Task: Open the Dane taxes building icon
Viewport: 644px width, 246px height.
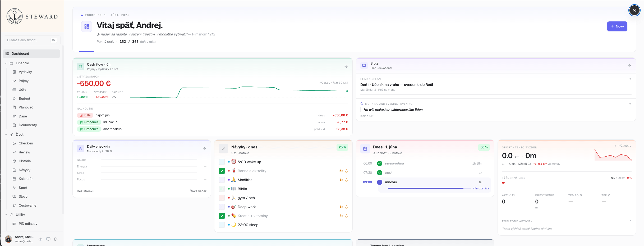Action: coord(14,116)
